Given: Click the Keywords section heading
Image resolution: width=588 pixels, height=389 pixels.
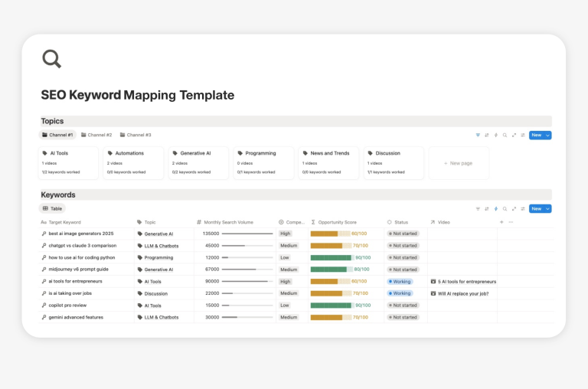Looking at the screenshot, I should (58, 194).
